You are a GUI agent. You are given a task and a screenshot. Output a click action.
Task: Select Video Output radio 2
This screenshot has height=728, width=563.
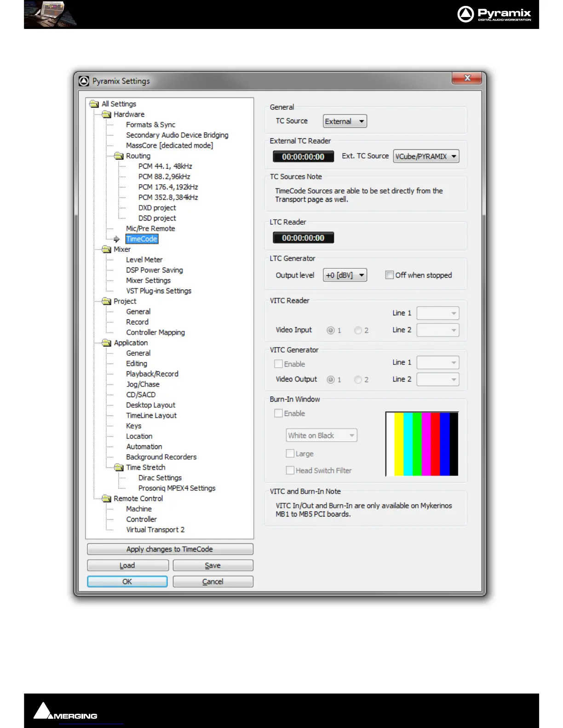click(358, 380)
